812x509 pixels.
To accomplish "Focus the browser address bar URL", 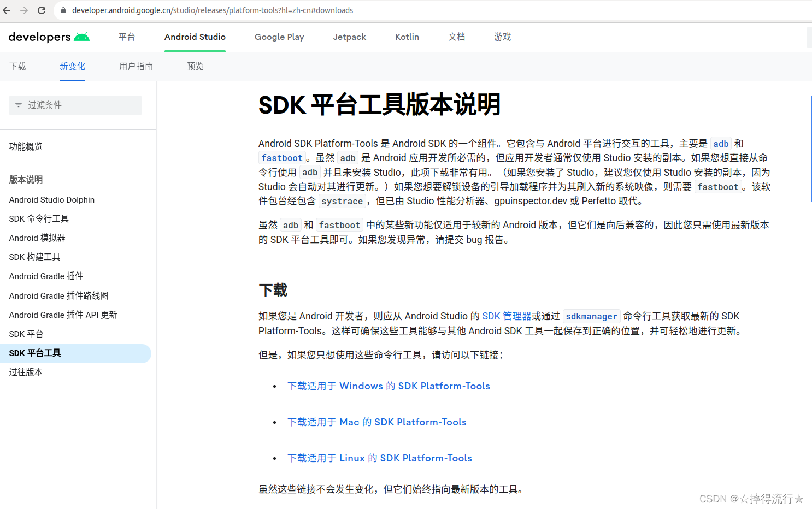I will pos(213,10).
